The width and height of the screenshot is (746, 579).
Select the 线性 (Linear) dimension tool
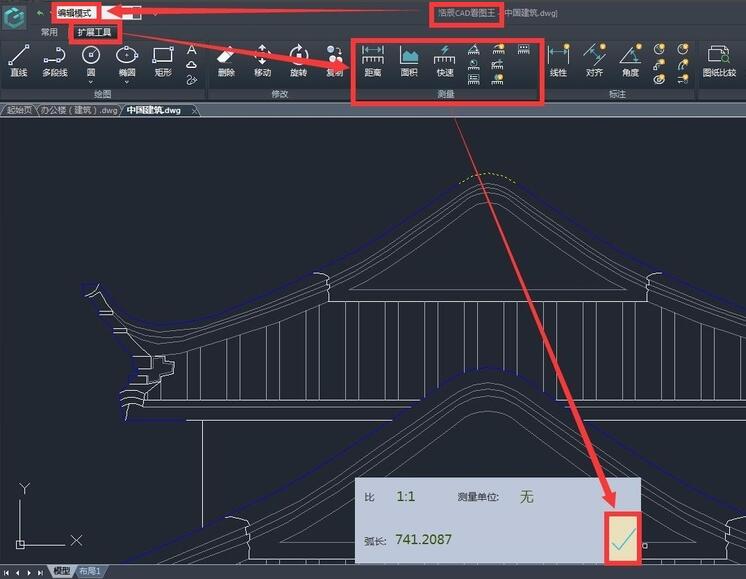point(558,60)
